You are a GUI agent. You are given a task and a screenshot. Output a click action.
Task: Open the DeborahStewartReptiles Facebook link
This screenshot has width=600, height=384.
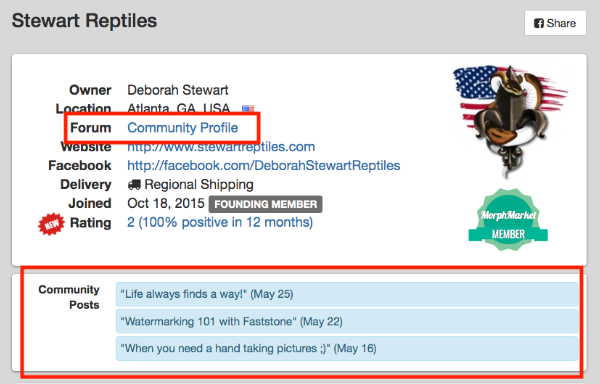tap(264, 166)
